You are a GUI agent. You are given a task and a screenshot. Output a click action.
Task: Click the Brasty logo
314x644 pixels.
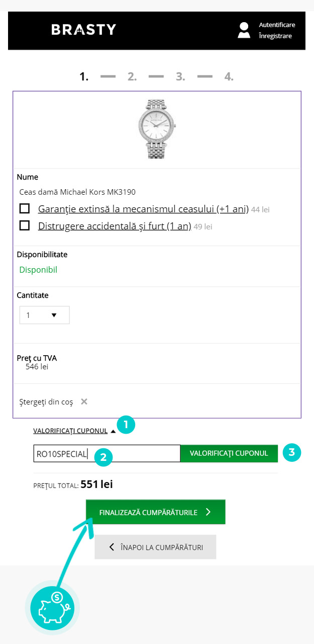(83, 30)
